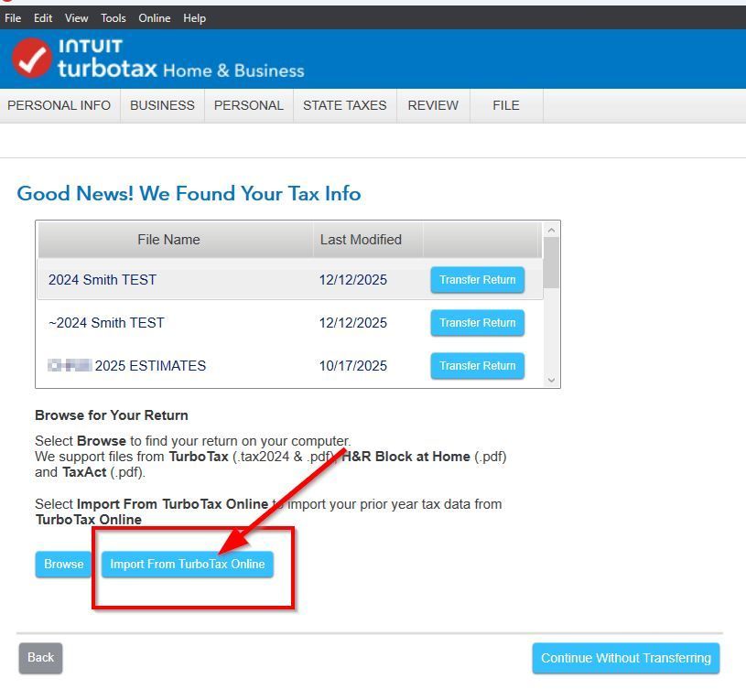Transfer the 2025 ESTIMATES return
This screenshot has width=746, height=700.
click(478, 366)
